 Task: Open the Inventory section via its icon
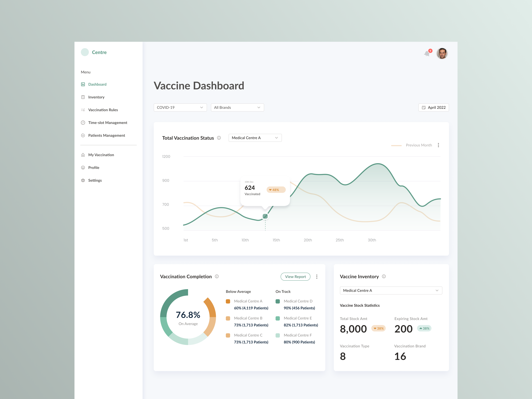pos(83,97)
